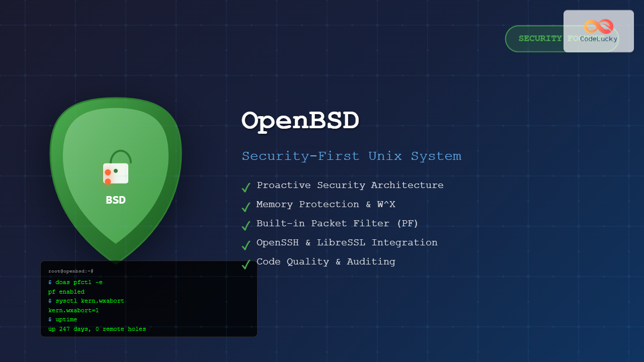Click the Proactive Security Architecture text
Image resolution: width=644 pixels, height=362 pixels.
[350, 185]
